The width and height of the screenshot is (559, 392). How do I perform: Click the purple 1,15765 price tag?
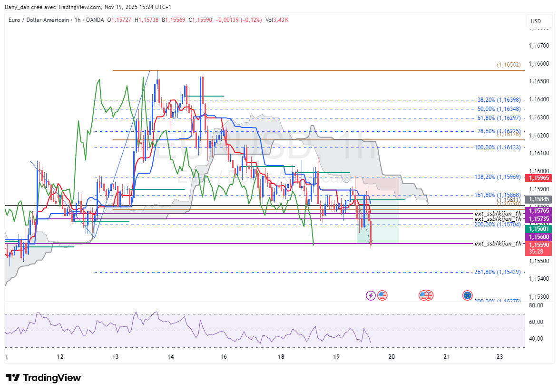539,211
